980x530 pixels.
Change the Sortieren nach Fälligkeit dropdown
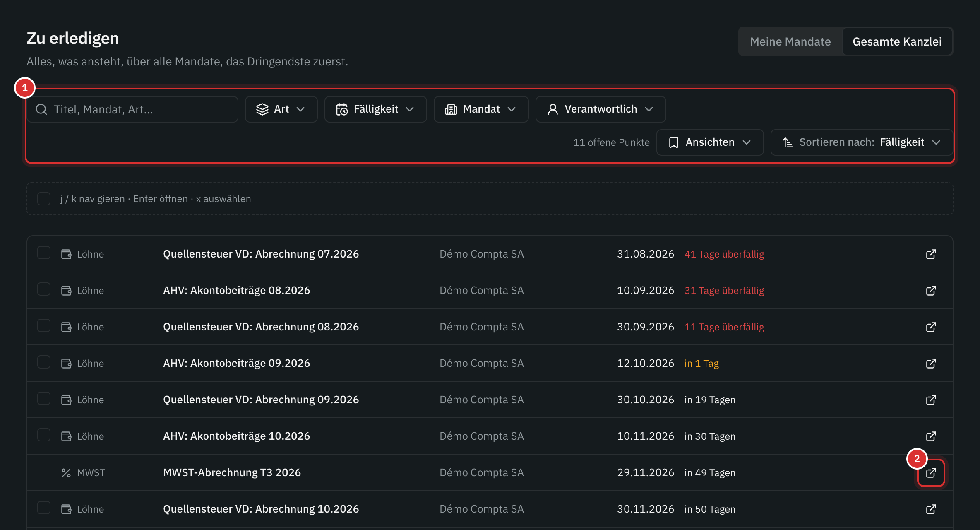coord(862,142)
